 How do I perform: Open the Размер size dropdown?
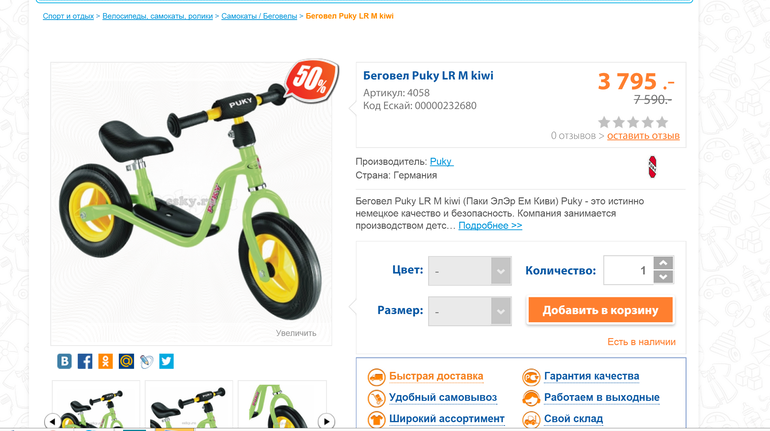click(470, 311)
